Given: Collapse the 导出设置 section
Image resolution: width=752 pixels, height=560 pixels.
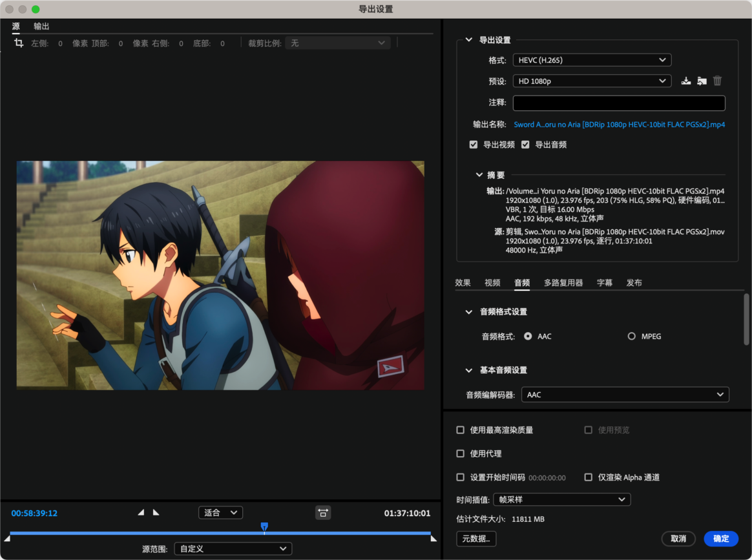Looking at the screenshot, I should tap(468, 40).
